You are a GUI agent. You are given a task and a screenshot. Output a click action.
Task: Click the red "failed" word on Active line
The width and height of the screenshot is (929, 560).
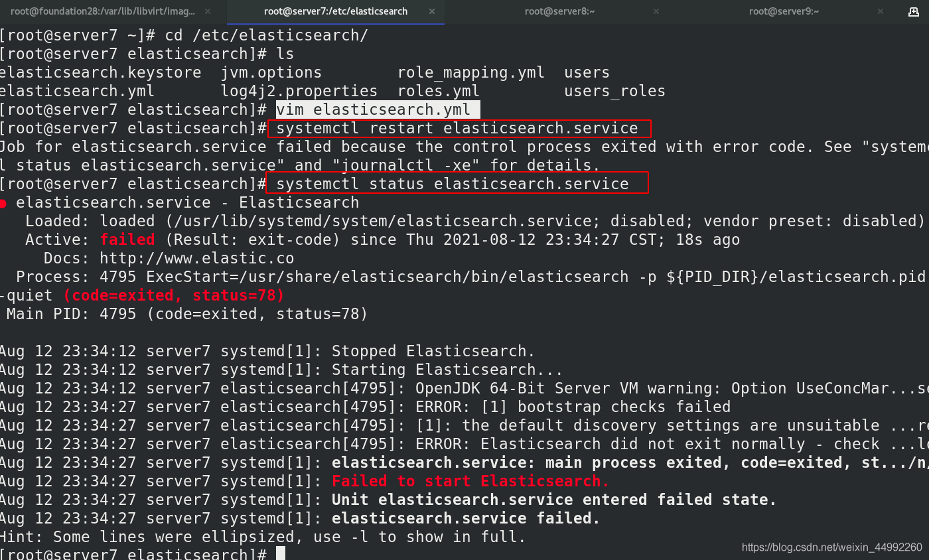[127, 240]
